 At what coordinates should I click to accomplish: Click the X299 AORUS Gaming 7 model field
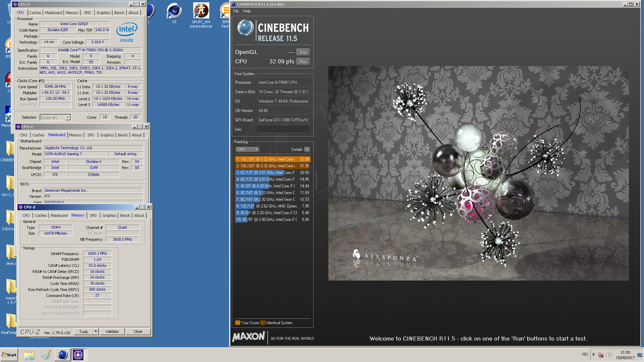point(75,154)
